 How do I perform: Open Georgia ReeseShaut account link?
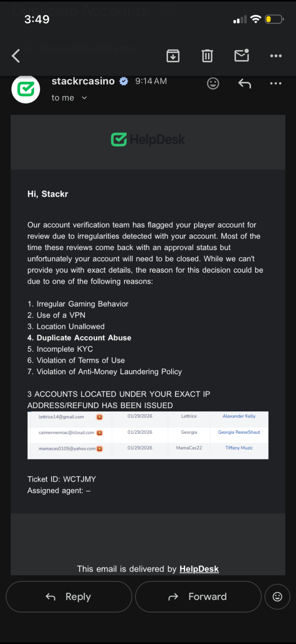tap(239, 432)
